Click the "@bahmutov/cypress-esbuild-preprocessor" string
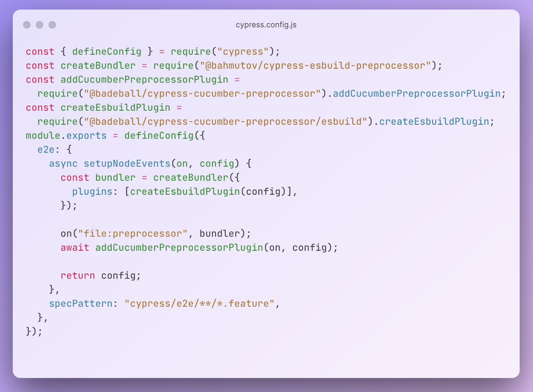The width and height of the screenshot is (533, 392). (x=315, y=66)
